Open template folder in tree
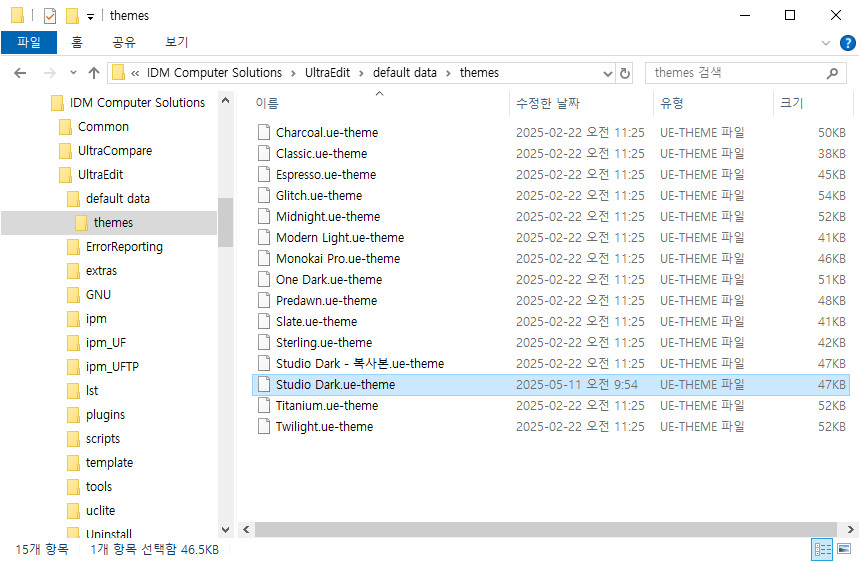 click(109, 463)
